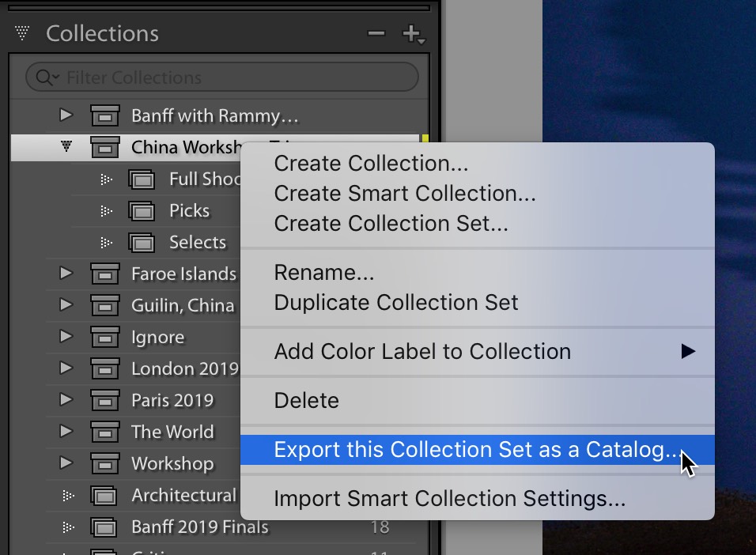
Task: Collapse the China Workshop collection set
Action: 66,146
